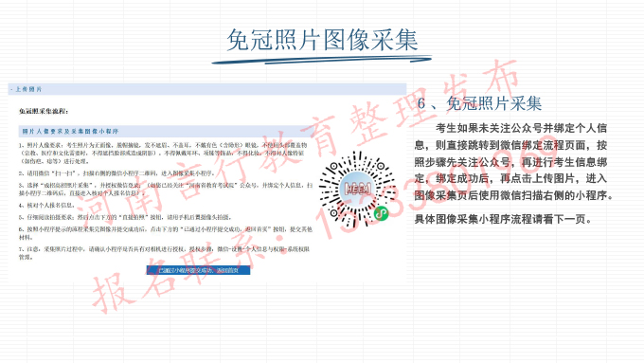Click step 6 text 按照小程序提示的流程
This screenshot has height=363, width=644.
[166, 233]
